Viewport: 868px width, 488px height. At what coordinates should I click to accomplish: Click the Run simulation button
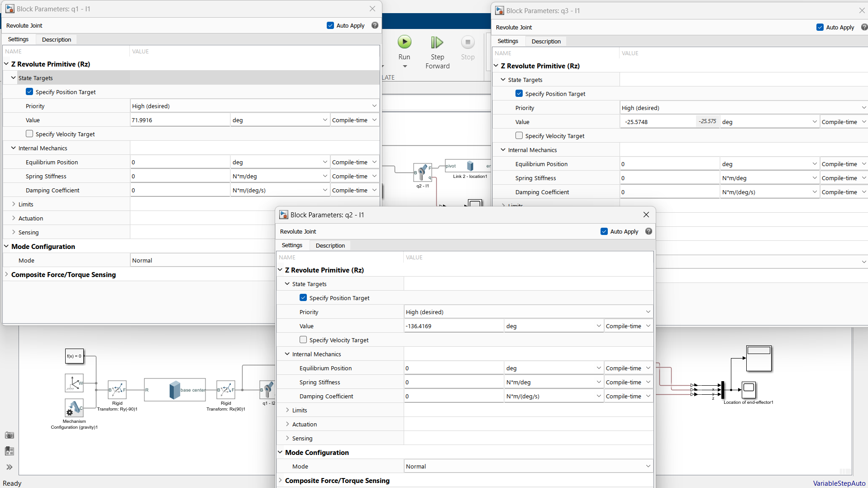click(404, 42)
